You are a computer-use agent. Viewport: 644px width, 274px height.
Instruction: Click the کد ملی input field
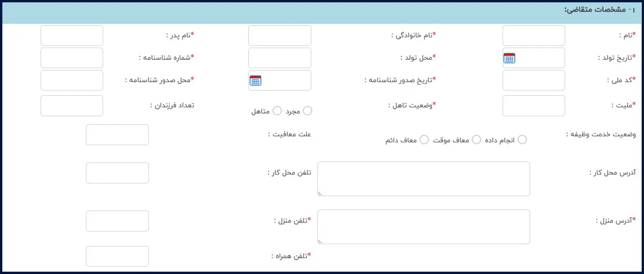[533, 80]
